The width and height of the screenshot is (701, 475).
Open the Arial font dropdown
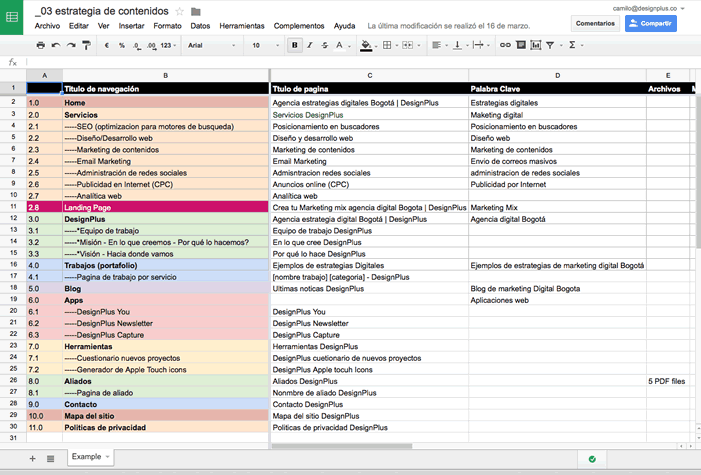211,45
